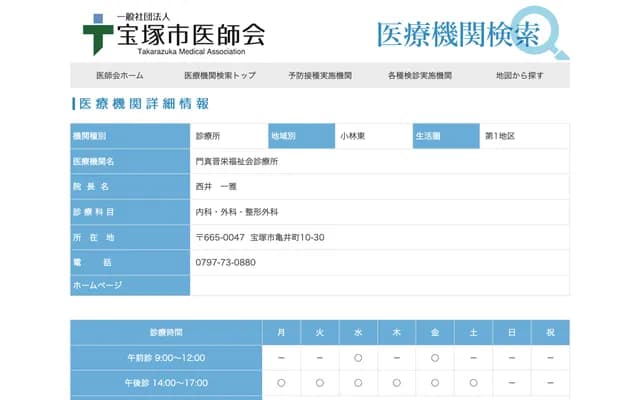Click the 午前診 9:00~12:00 row label
640x400 pixels.
click(166, 357)
